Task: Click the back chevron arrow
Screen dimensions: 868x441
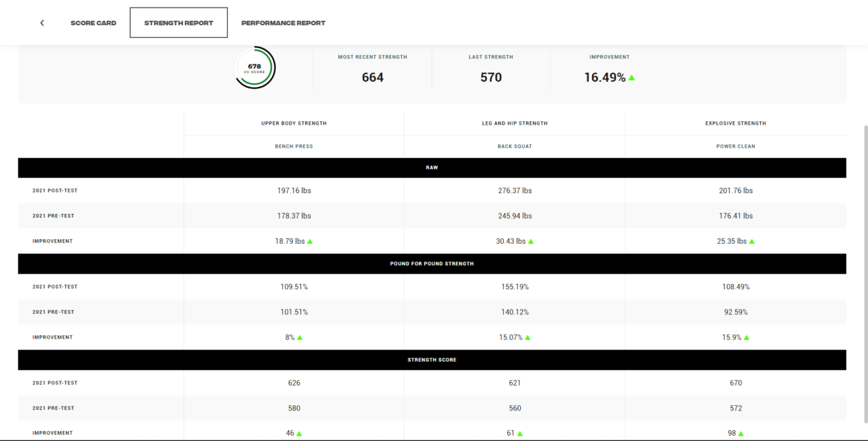Action: 42,23
